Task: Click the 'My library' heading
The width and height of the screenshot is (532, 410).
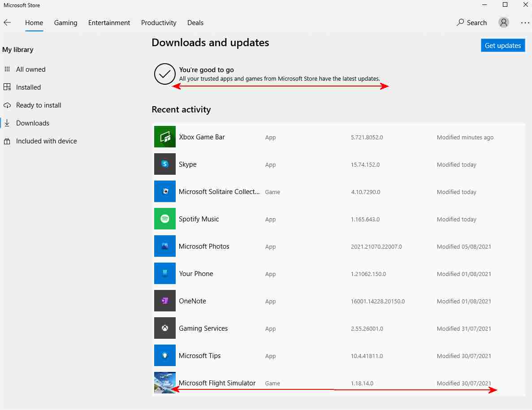Action: [x=17, y=49]
